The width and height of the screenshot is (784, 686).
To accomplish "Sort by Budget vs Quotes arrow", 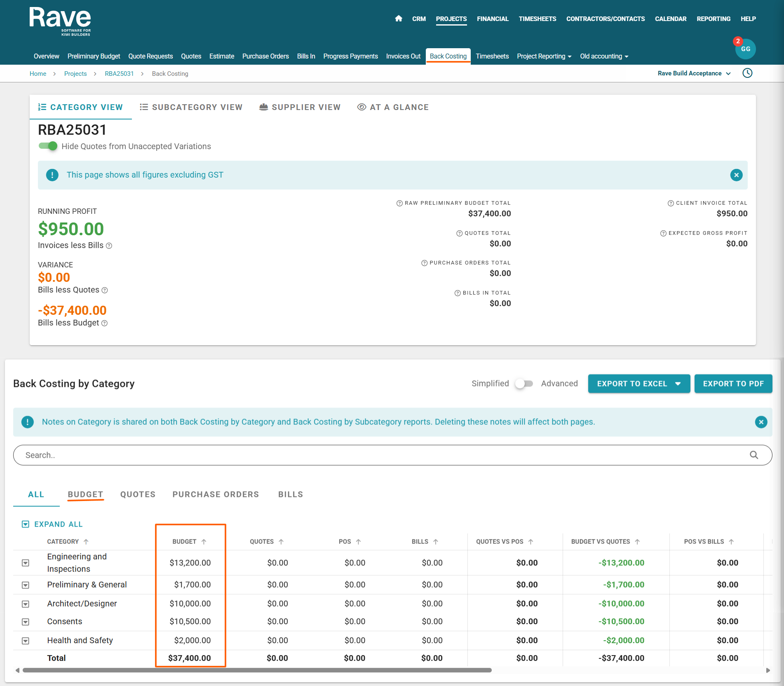I will click(637, 542).
